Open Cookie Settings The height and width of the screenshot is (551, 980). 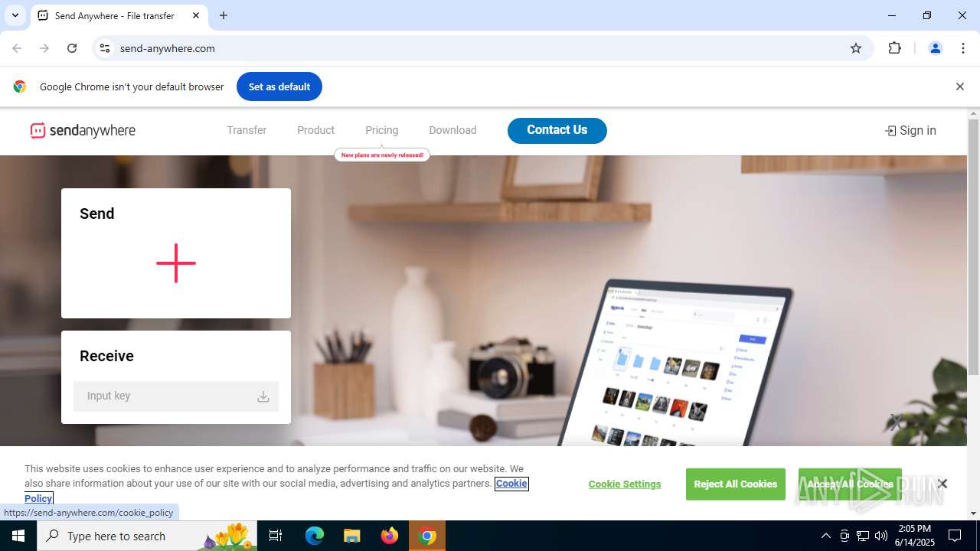(625, 484)
